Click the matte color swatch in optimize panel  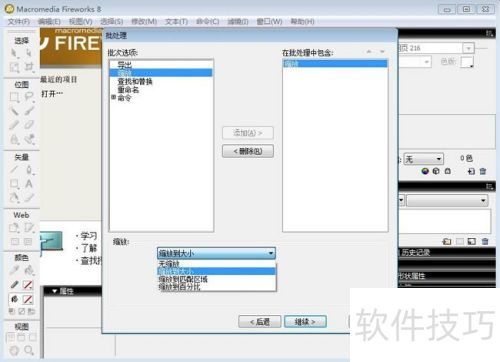[x=467, y=62]
